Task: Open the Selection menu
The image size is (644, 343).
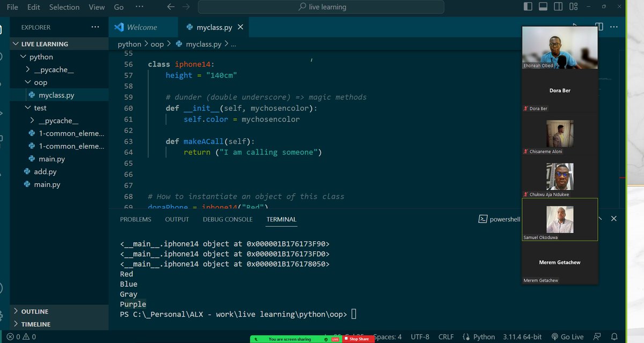Action: [x=64, y=7]
